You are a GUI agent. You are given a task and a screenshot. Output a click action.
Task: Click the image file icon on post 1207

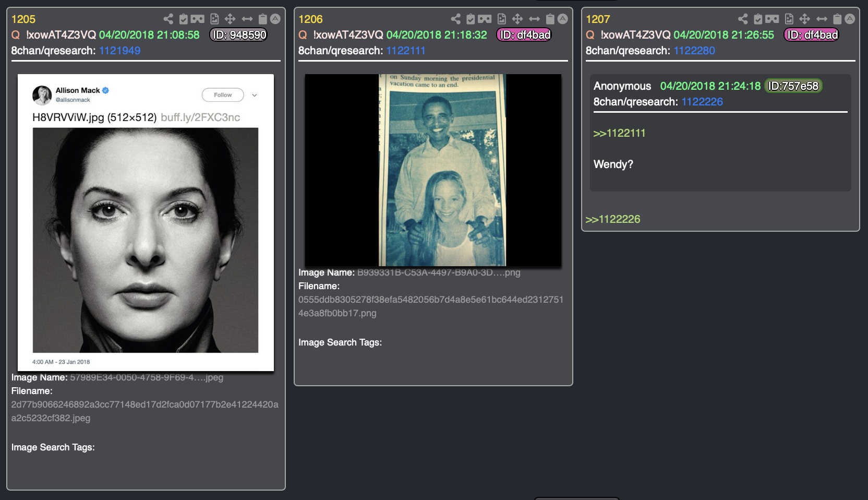pyautogui.click(x=789, y=19)
